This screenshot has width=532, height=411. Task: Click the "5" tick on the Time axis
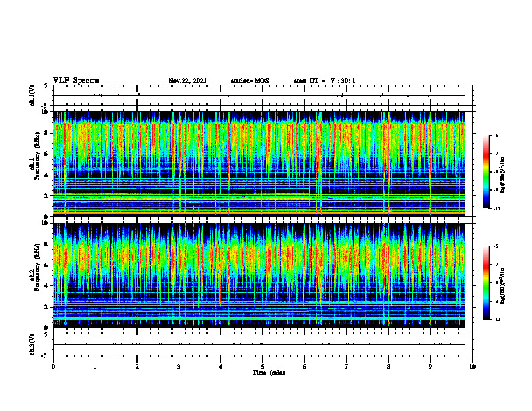pyautogui.click(x=263, y=367)
